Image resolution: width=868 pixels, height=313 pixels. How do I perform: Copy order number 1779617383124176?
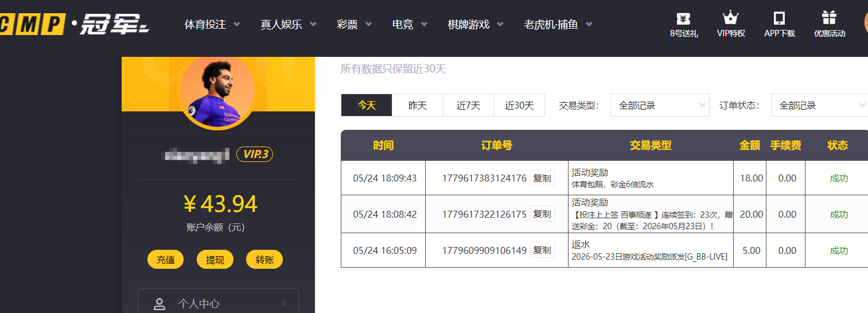[542, 178]
